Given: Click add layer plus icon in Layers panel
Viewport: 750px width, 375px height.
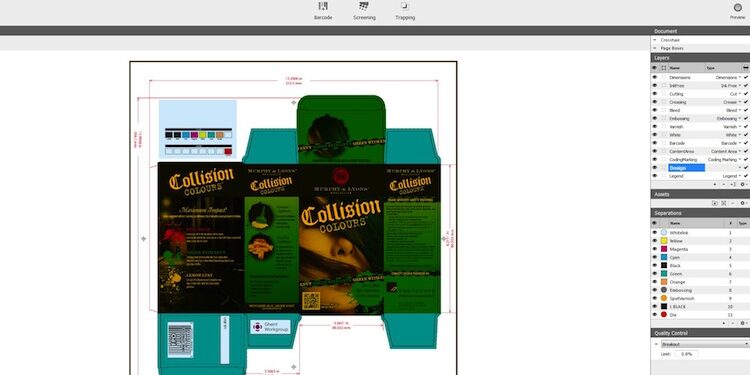Looking at the screenshot, I should click(x=715, y=184).
